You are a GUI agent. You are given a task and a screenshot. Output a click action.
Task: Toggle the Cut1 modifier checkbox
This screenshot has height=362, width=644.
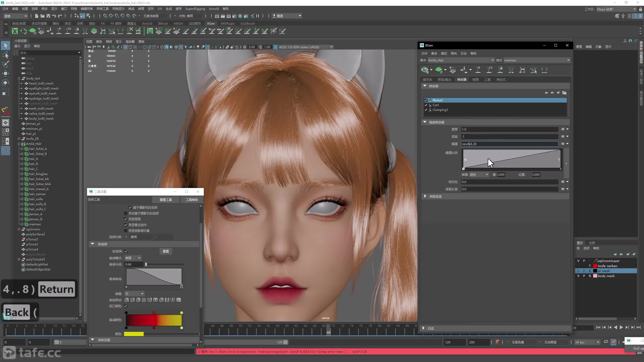click(426, 105)
